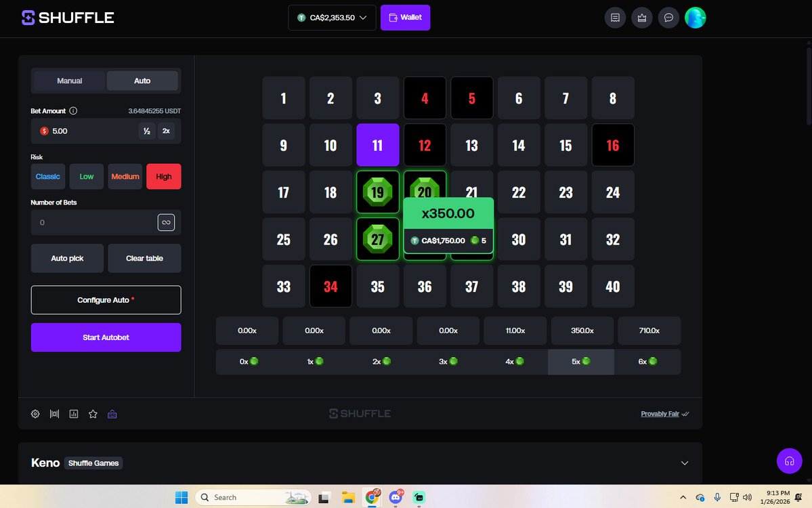The height and width of the screenshot is (508, 812).
Task: Open Configure Auto settings
Action: coord(106,300)
